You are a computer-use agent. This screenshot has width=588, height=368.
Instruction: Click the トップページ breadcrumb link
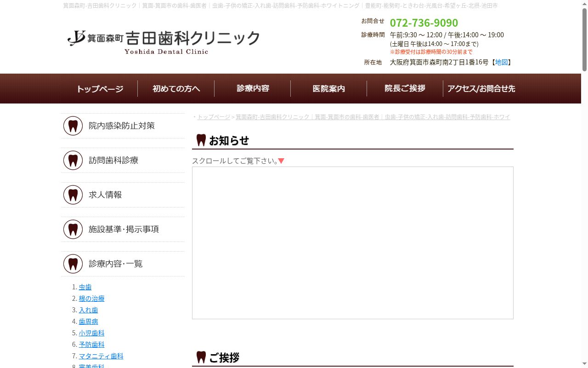tap(214, 117)
